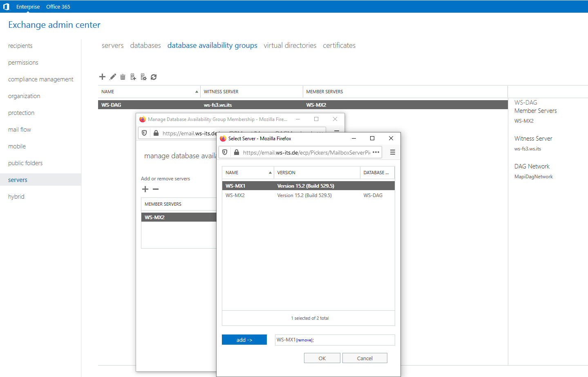Select the WS-MX2 row in server picker

pos(309,195)
